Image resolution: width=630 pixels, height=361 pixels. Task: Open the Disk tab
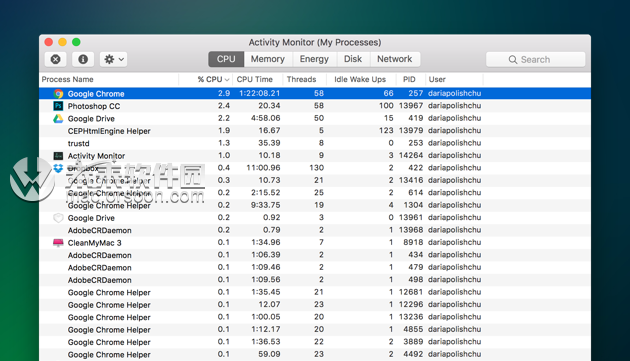(x=353, y=59)
